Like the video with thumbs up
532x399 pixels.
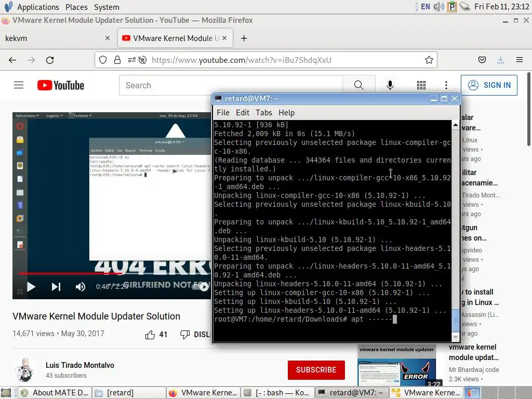pyautogui.click(x=150, y=335)
